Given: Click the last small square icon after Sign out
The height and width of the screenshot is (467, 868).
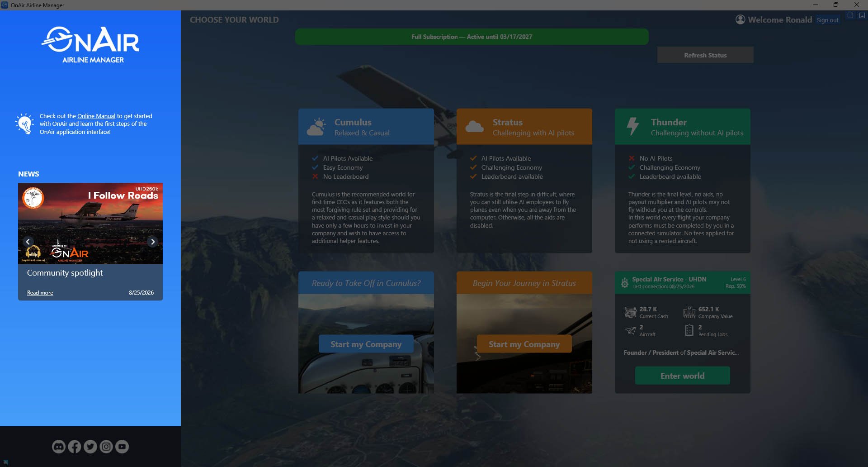Looking at the screenshot, I should tap(862, 15).
